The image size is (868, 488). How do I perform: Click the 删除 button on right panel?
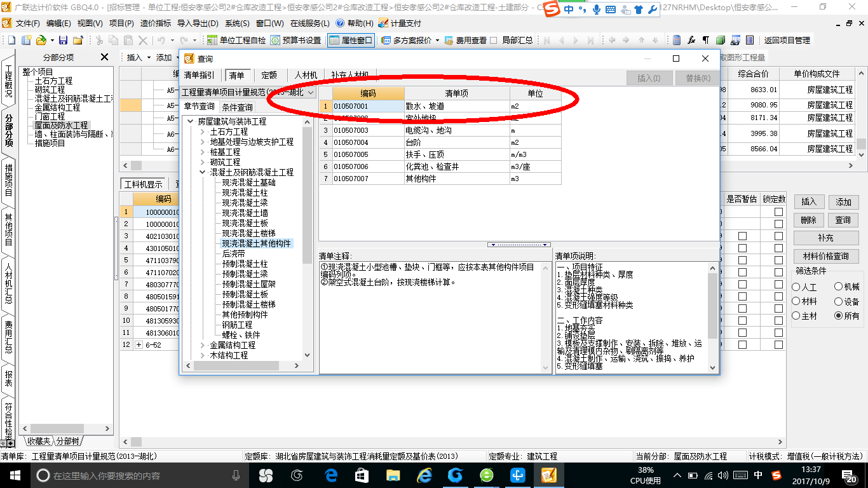coord(808,220)
